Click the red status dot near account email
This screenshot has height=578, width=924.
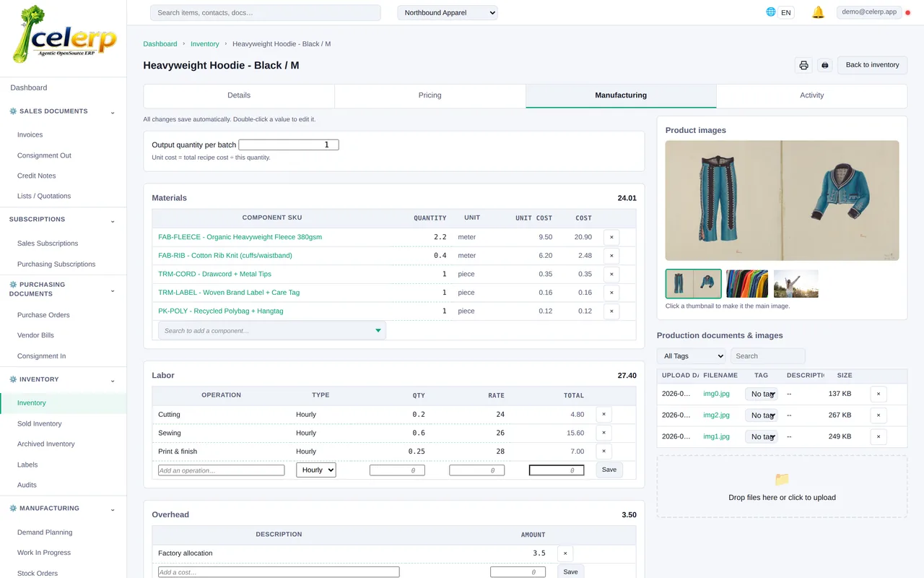(907, 13)
